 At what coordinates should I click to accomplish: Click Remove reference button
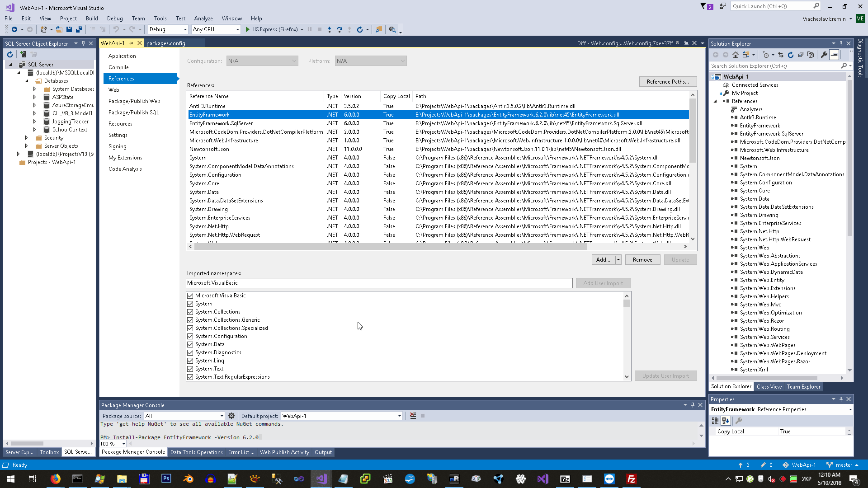click(642, 260)
